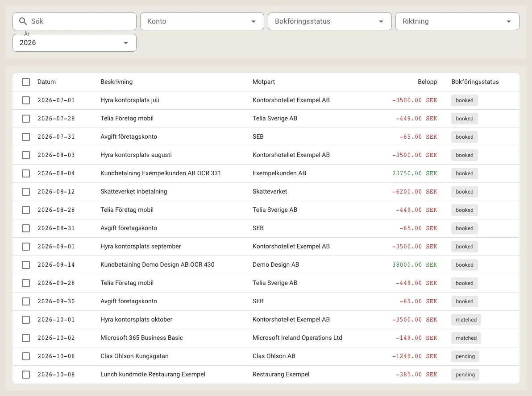This screenshot has width=532, height=396.
Task: Click the -1249.00 SEK amount
Action: click(415, 356)
